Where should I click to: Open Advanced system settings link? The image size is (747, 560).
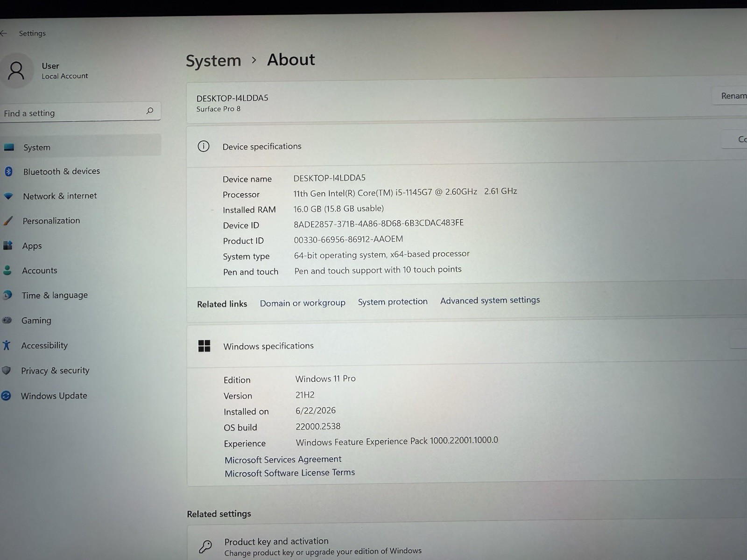(x=490, y=300)
